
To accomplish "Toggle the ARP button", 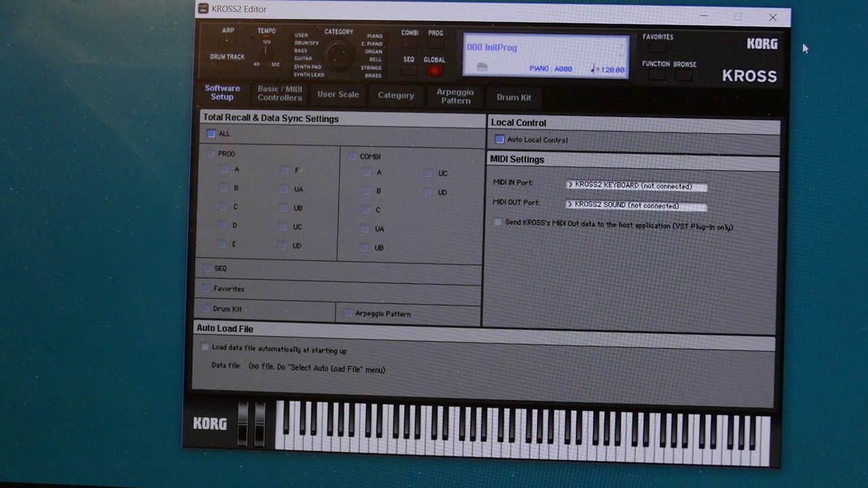I will click(x=228, y=41).
